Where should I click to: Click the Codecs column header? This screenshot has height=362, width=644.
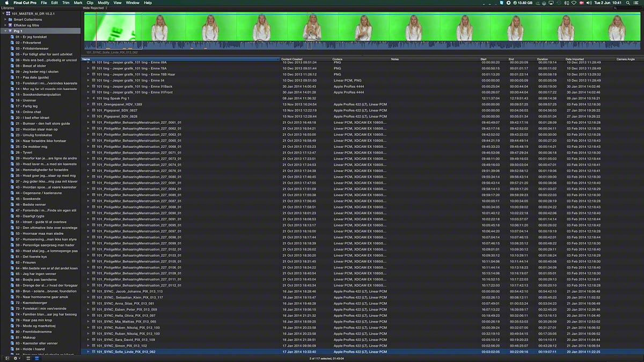(361, 58)
